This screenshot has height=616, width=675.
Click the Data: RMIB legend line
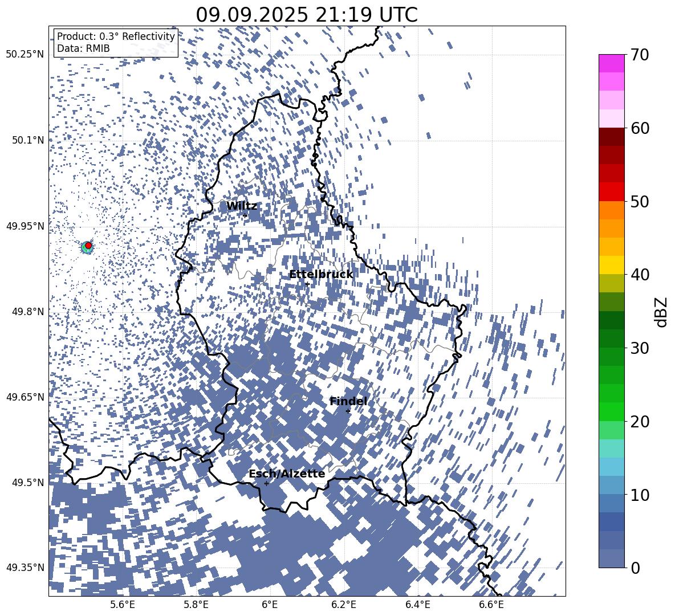click(83, 48)
